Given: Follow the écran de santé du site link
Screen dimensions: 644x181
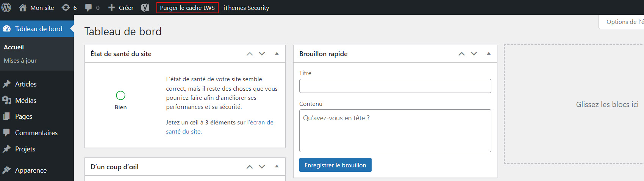Looking at the screenshot, I should 260,122.
